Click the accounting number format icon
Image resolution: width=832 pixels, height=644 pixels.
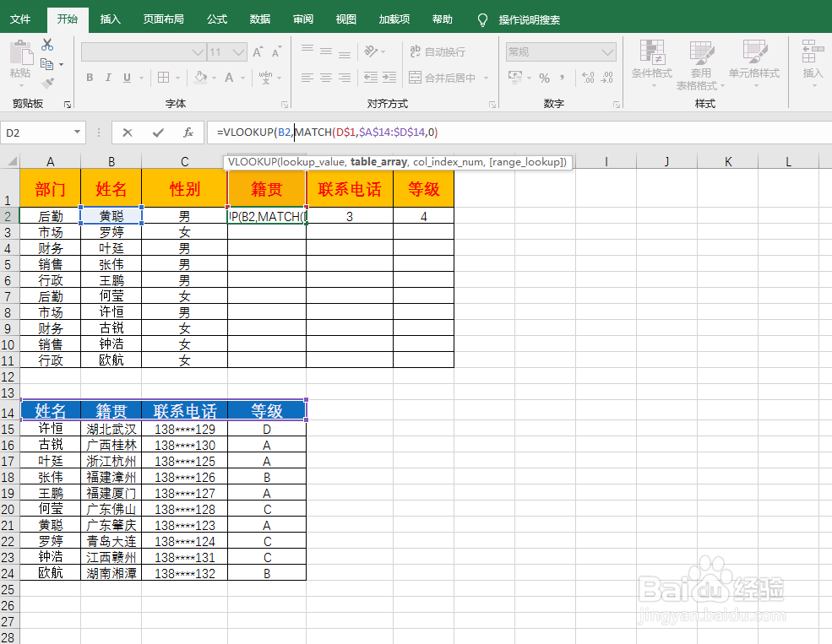(x=515, y=77)
